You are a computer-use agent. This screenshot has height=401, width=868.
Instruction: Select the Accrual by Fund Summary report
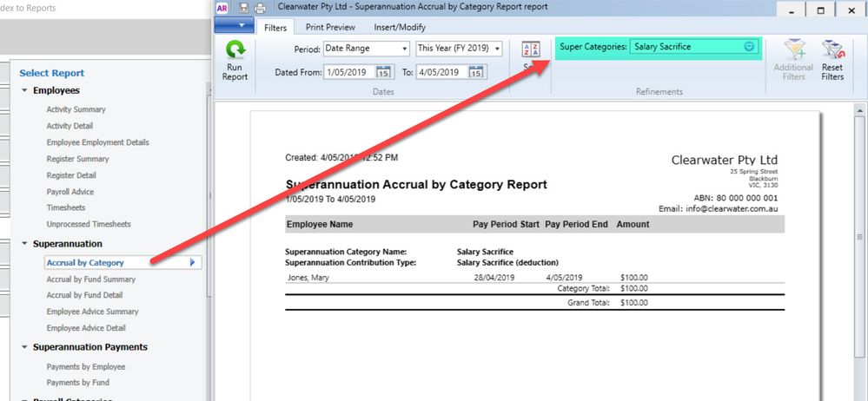coord(91,279)
